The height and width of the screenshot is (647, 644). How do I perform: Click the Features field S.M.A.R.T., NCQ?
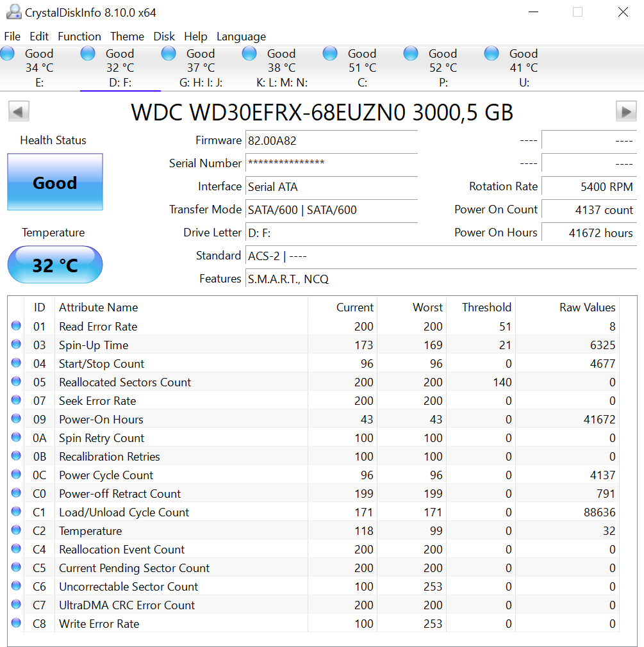[442, 279]
